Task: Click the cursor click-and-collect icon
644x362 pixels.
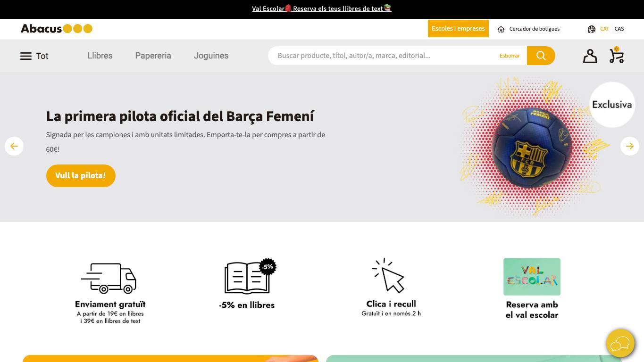Action: point(389,276)
